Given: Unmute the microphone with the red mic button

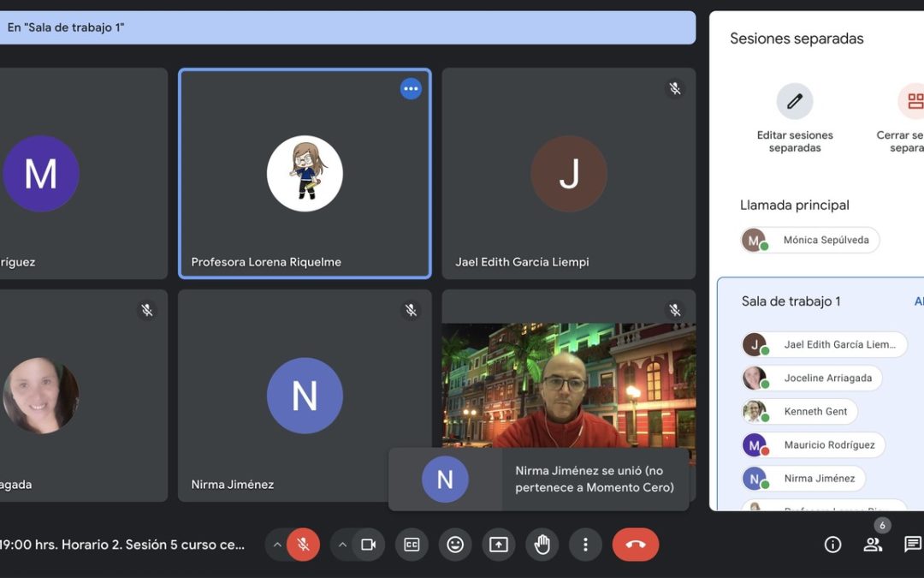Looking at the screenshot, I should [x=303, y=545].
